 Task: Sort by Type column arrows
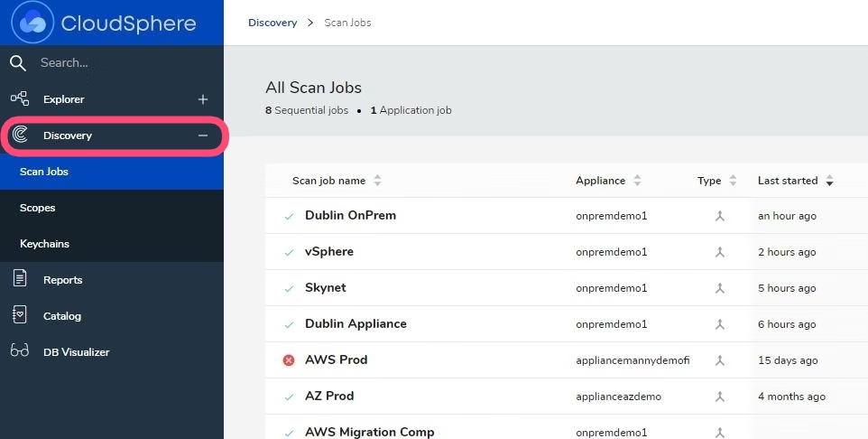click(x=733, y=180)
